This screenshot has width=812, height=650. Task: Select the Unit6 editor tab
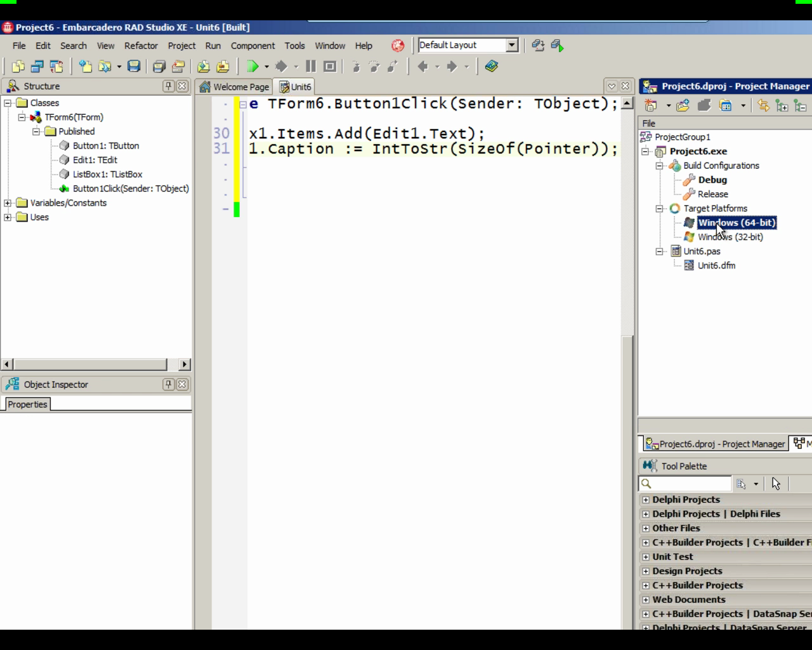click(x=296, y=87)
